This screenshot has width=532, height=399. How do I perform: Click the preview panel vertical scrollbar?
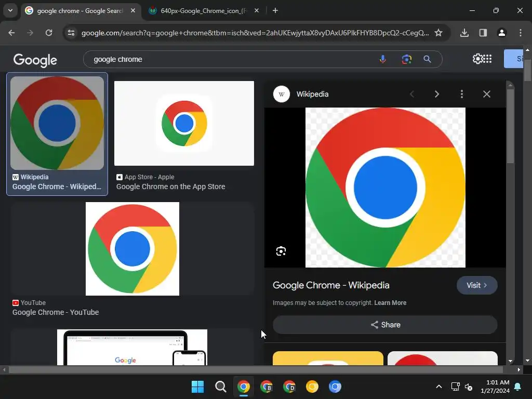510,126
